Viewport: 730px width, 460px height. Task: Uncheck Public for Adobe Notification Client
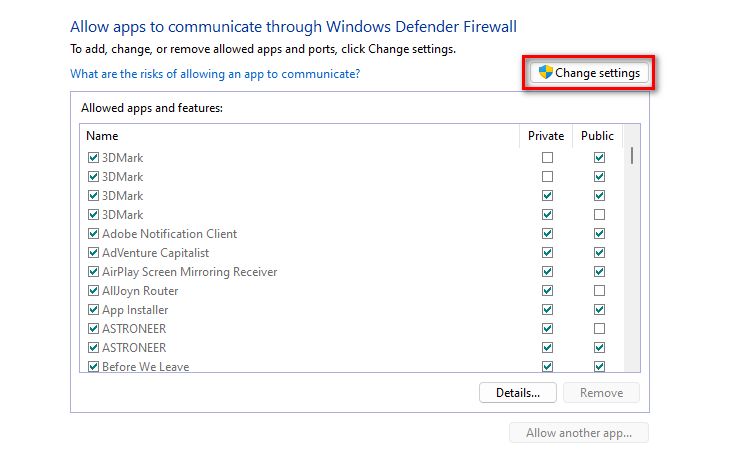pos(599,234)
